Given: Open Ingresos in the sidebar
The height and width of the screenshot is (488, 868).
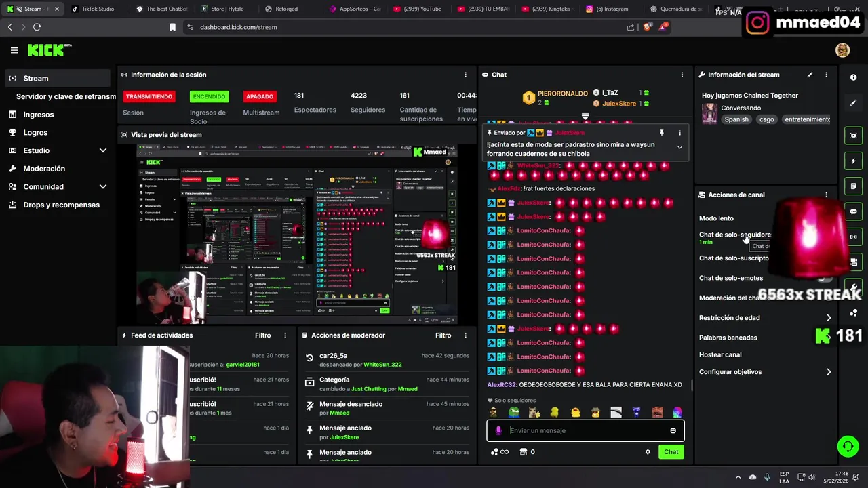Looking at the screenshot, I should pyautogui.click(x=38, y=115).
